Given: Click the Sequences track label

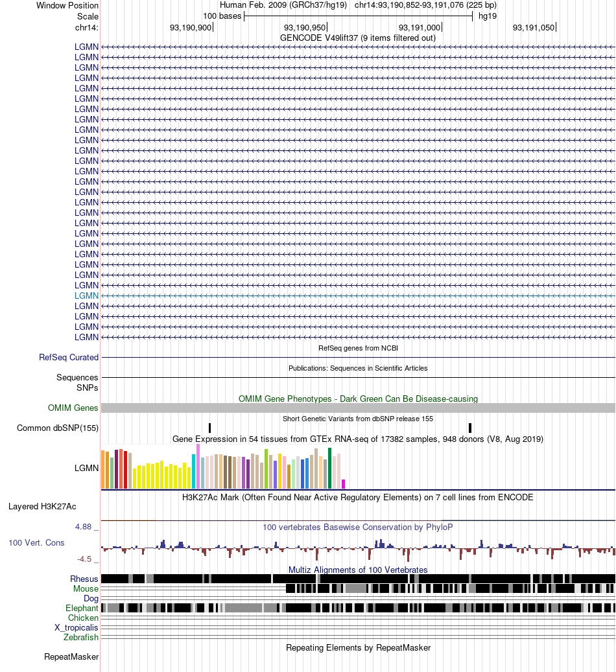Looking at the screenshot, I should pyautogui.click(x=77, y=378).
